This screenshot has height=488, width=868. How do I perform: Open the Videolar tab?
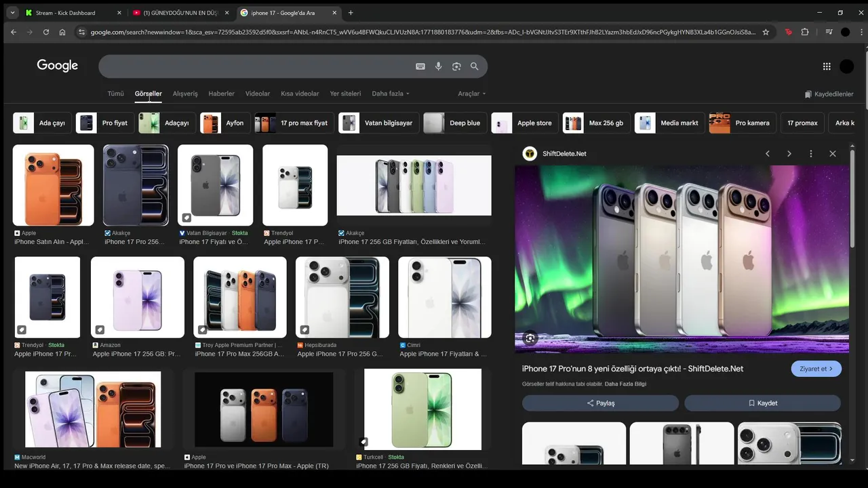click(258, 94)
